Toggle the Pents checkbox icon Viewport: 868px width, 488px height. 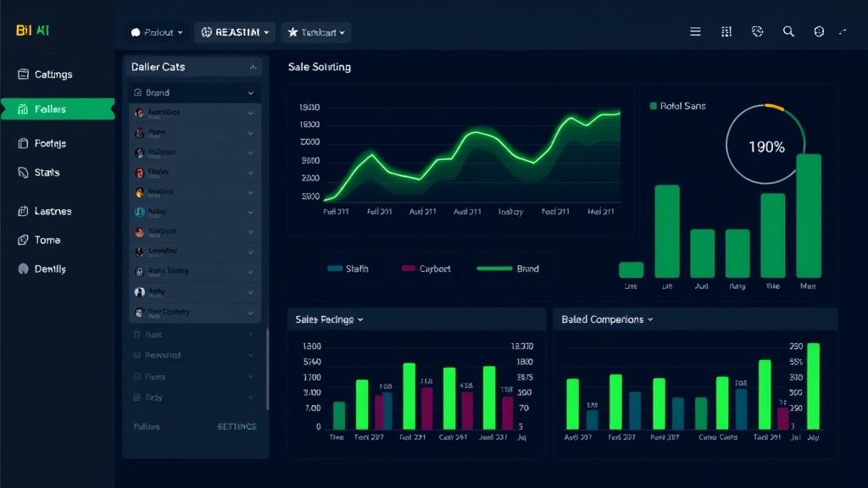136,377
